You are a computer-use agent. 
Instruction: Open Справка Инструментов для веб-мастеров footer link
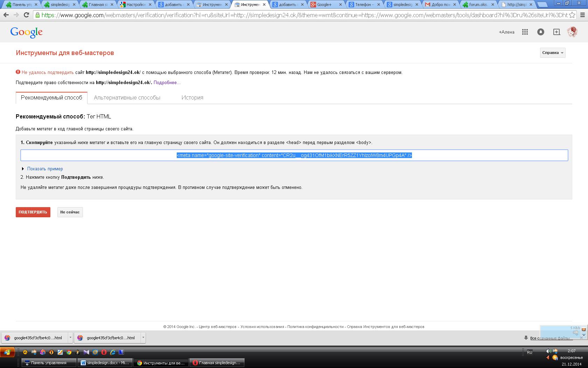386,327
